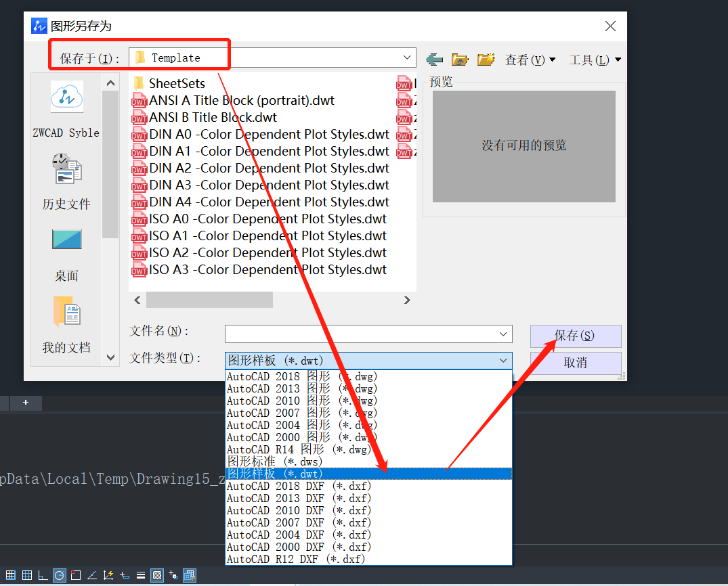Choose AutoCAD 2018 图形 (*.dwg) type
Screen dimensions: 728x586
point(368,376)
